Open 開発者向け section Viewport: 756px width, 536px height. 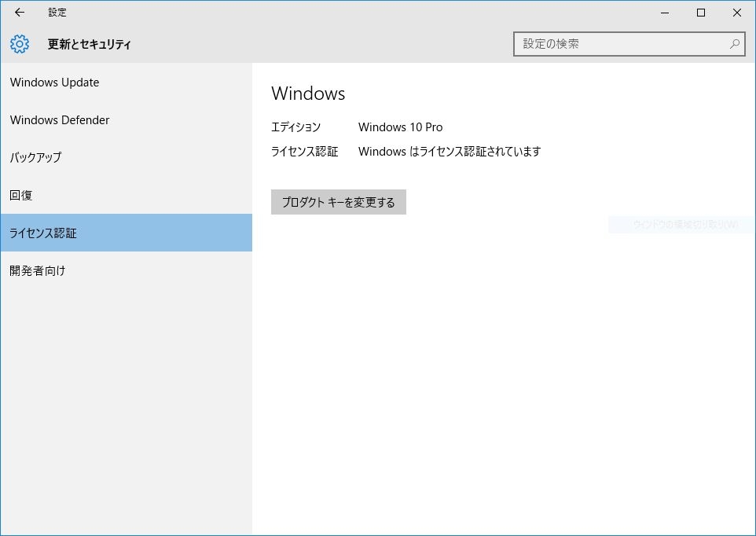coord(127,270)
